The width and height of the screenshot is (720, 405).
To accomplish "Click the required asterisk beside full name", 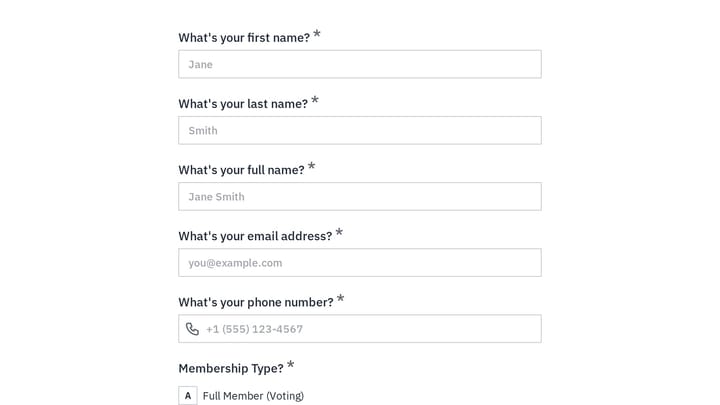I will click(311, 167).
